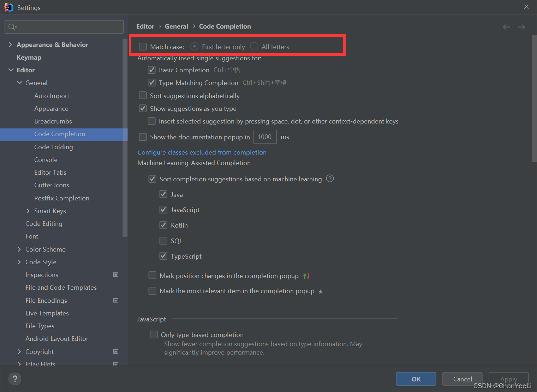Viewport: 537px width, 392px height.
Task: Expand the Smart Keys node
Action: click(x=28, y=211)
